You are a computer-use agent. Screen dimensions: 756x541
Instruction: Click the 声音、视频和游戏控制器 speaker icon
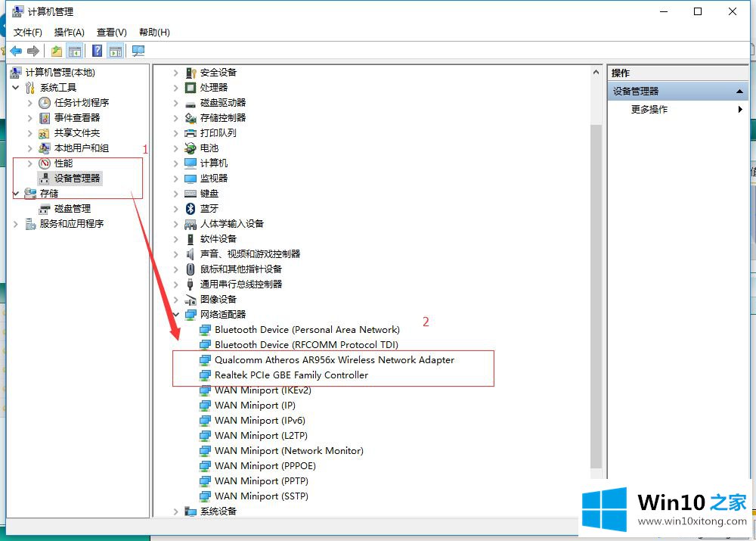point(191,253)
